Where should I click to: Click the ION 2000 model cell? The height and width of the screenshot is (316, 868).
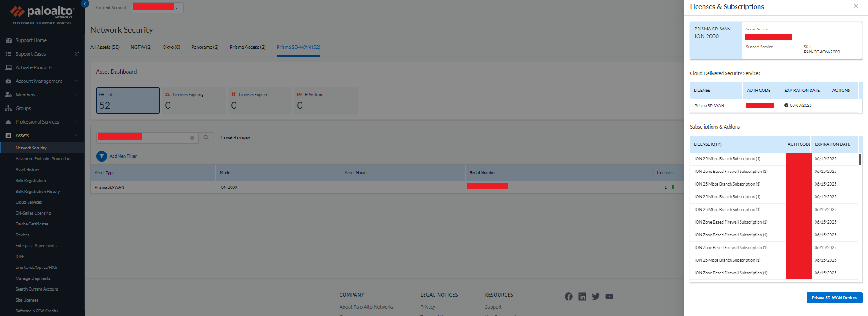click(x=228, y=187)
